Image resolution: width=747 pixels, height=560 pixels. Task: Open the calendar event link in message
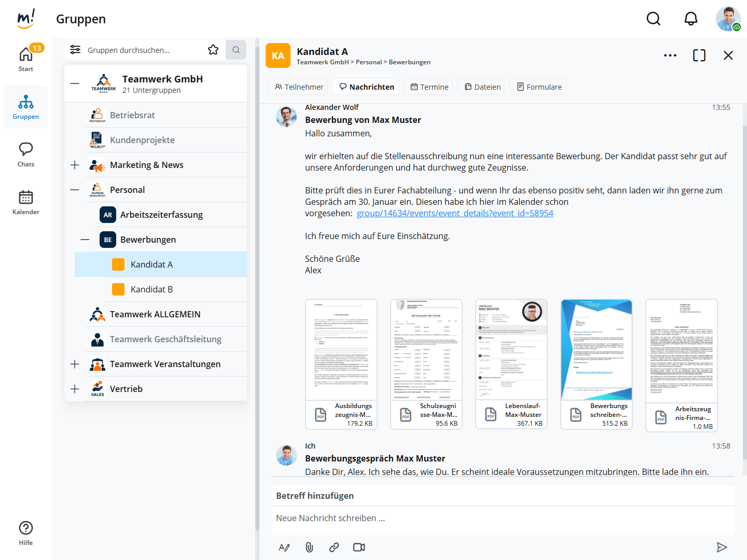454,213
